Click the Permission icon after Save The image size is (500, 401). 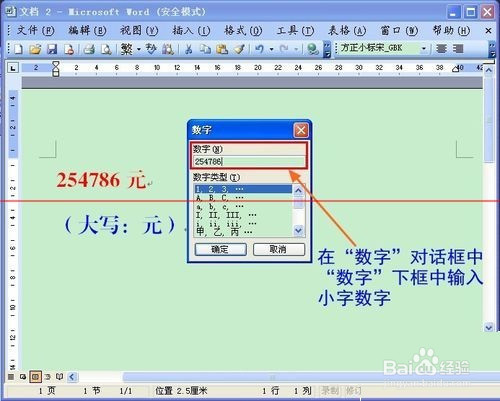click(69, 49)
